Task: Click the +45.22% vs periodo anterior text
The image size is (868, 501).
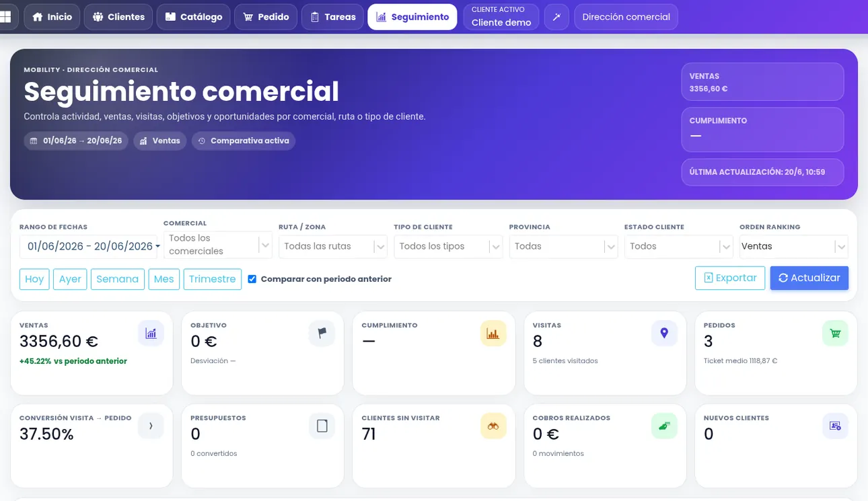Action: click(73, 361)
